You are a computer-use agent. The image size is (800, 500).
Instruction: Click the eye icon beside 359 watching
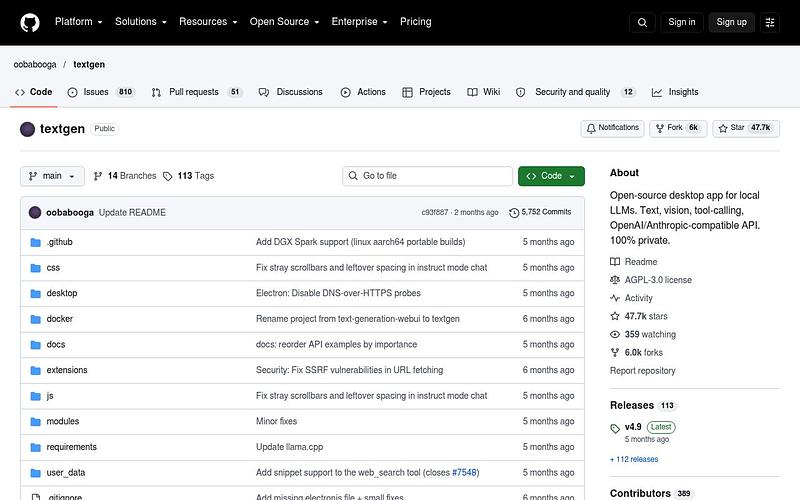tap(615, 334)
